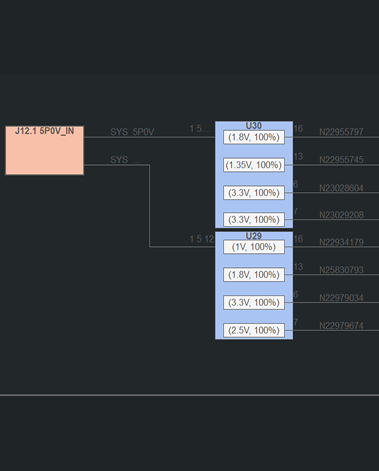Select the SYS_5P0V net label

[x=132, y=132]
